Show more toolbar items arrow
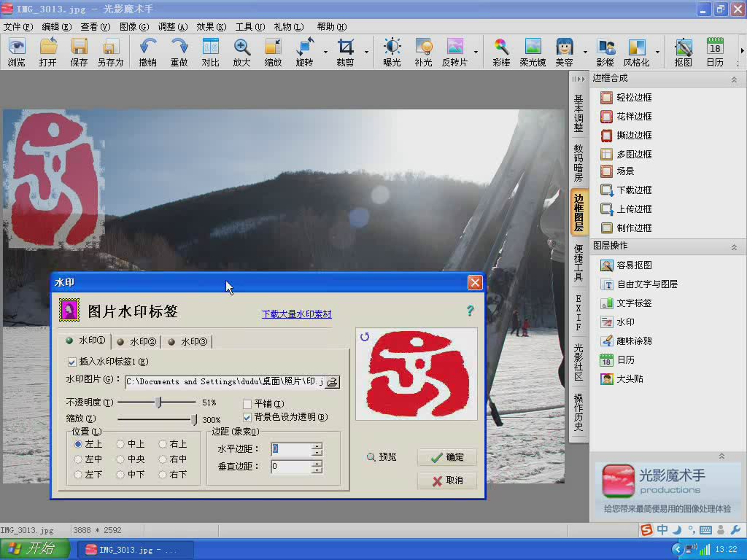 (x=742, y=50)
